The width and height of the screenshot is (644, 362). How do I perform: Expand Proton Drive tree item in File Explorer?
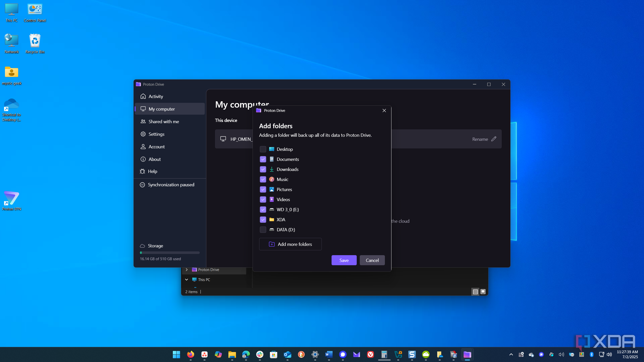tap(187, 269)
